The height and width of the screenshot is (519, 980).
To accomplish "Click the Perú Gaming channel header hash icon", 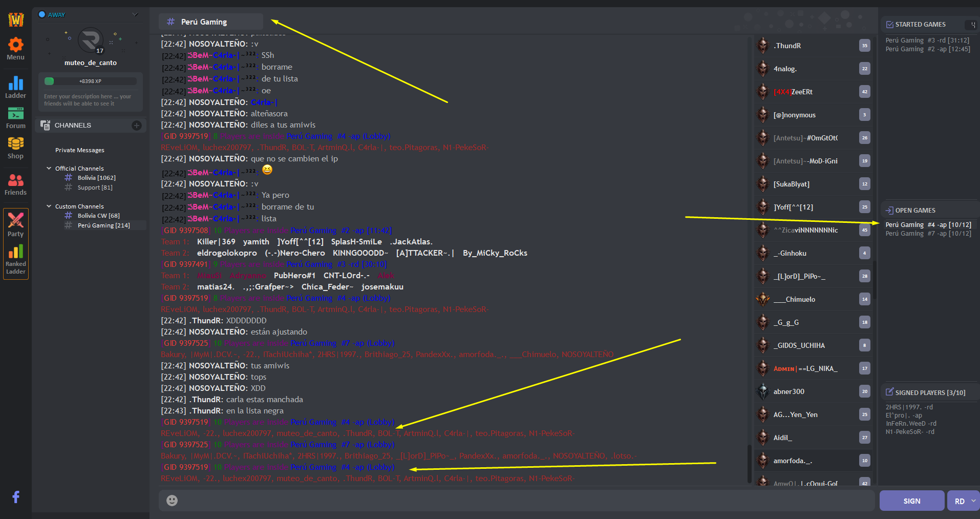I will 171,22.
